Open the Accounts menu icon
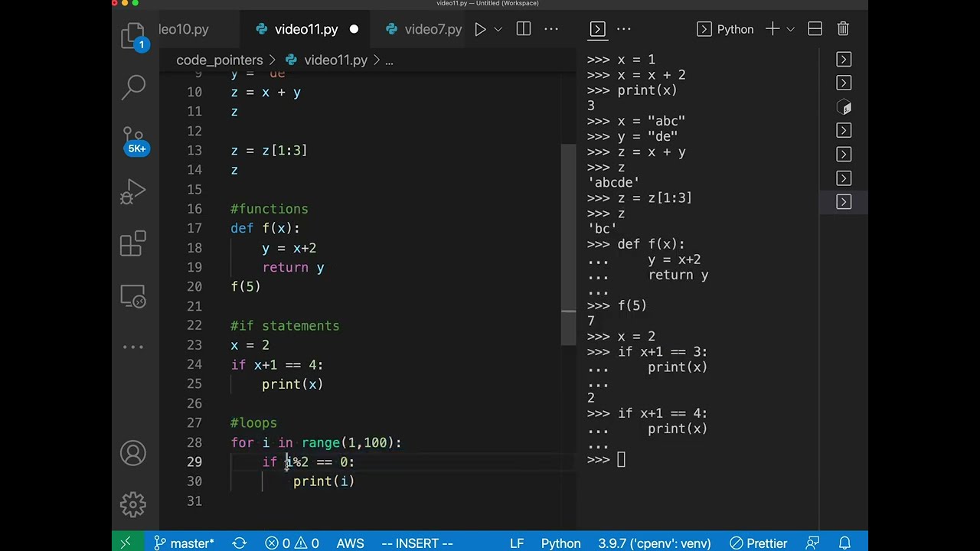Viewport: 980px width, 551px height. [x=133, y=453]
